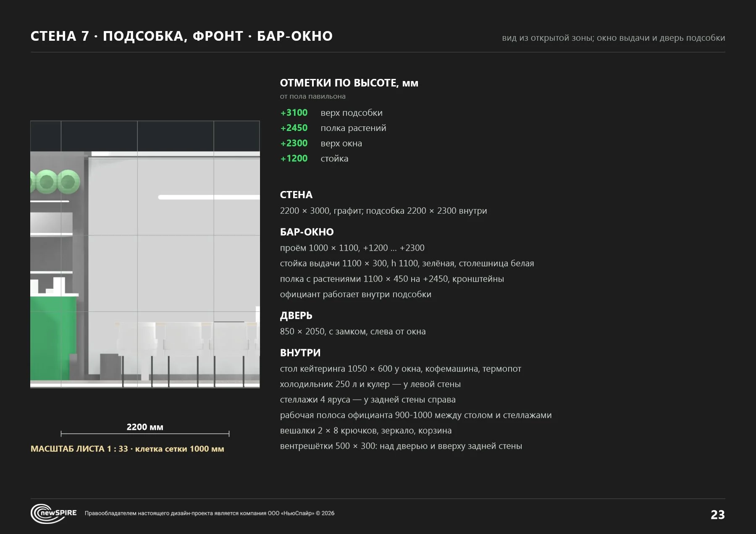
Task: Select the line 'холодильник 250 л и кулер — у левой стены'
Action: tap(370, 384)
